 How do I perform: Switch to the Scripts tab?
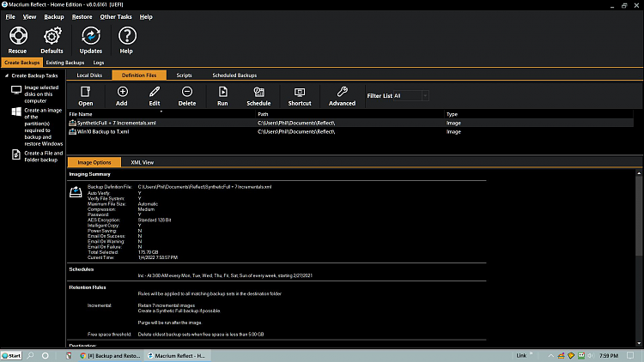184,75
